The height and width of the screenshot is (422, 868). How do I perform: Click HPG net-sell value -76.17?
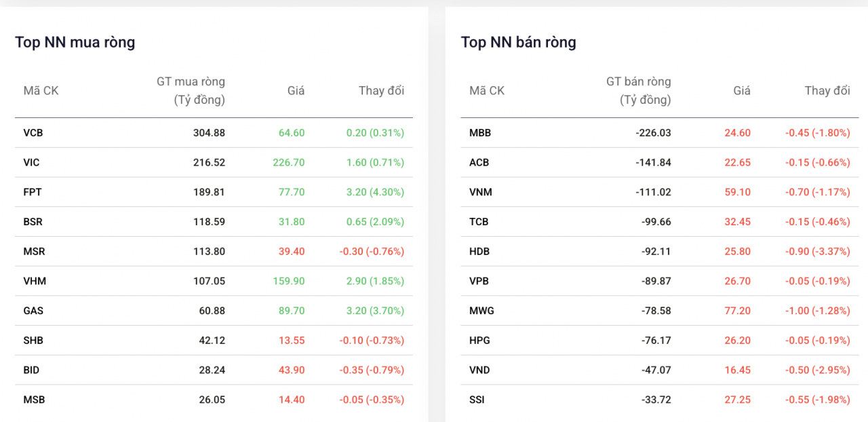(656, 341)
